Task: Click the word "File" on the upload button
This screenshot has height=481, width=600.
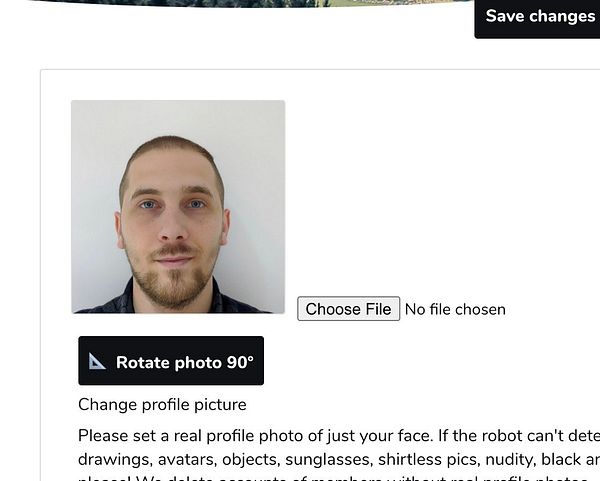Action: [x=378, y=309]
